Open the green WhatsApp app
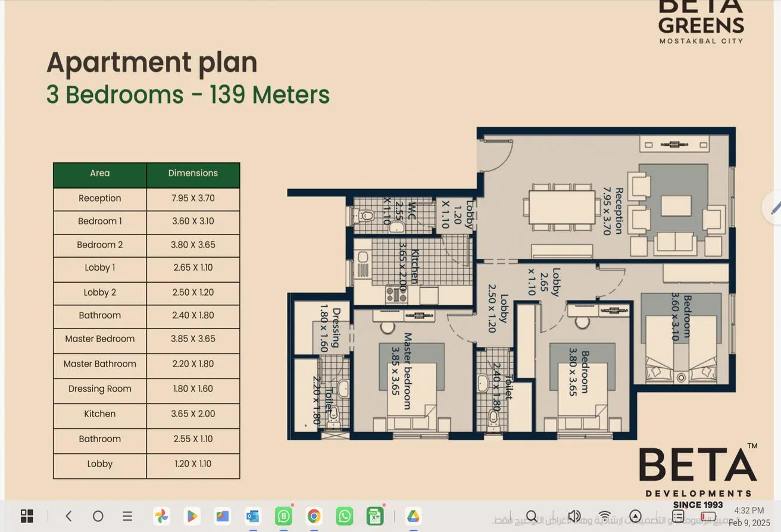Image resolution: width=781 pixels, height=532 pixels. (x=344, y=516)
